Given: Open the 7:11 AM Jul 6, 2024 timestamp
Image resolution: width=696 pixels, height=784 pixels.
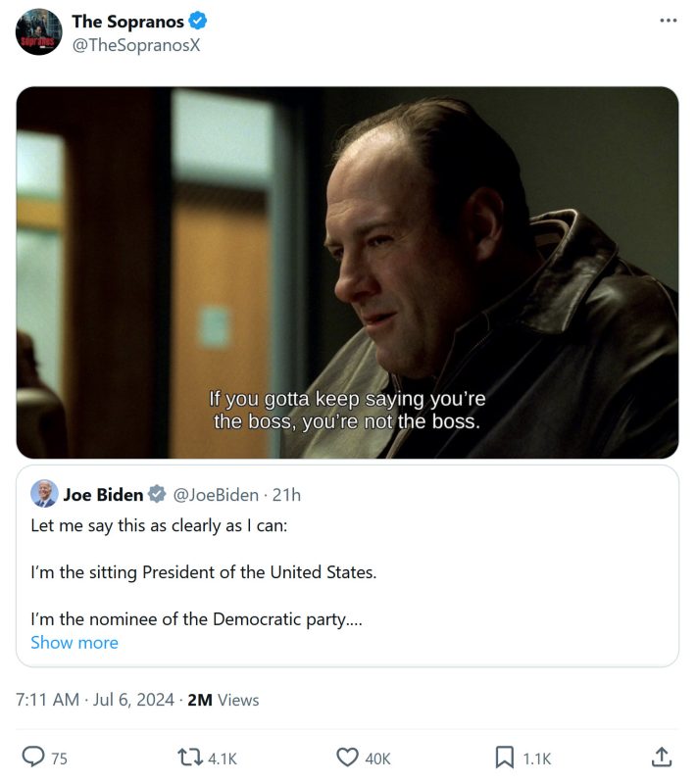Looking at the screenshot, I should click(x=95, y=700).
